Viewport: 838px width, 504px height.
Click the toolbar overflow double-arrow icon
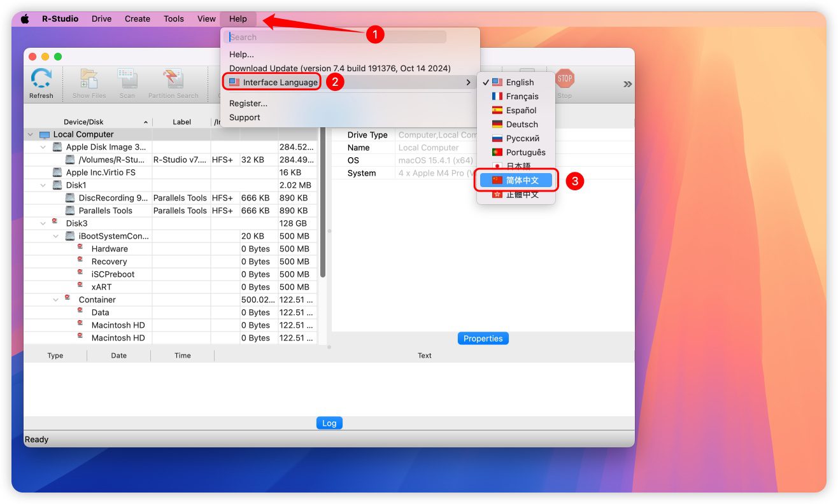pos(627,84)
